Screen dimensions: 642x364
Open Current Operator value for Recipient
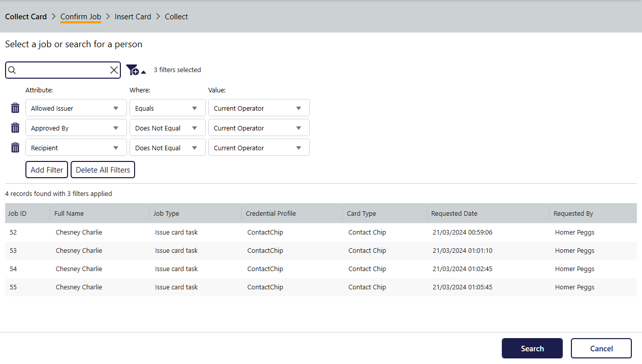pos(259,148)
